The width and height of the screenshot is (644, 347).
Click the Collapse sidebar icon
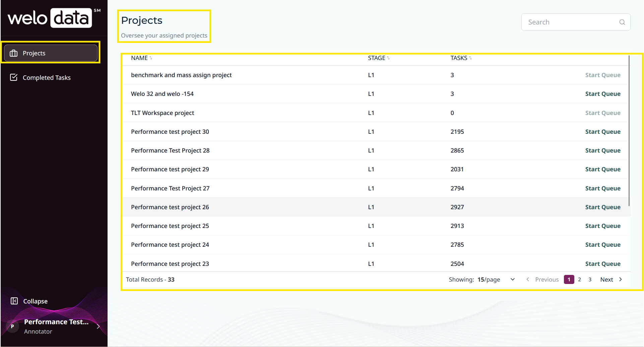(14, 301)
